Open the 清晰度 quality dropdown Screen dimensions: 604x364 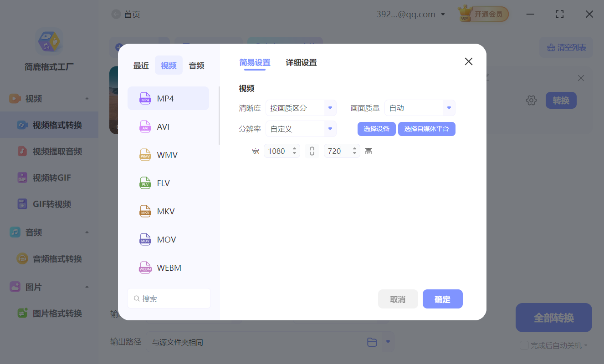(329, 108)
